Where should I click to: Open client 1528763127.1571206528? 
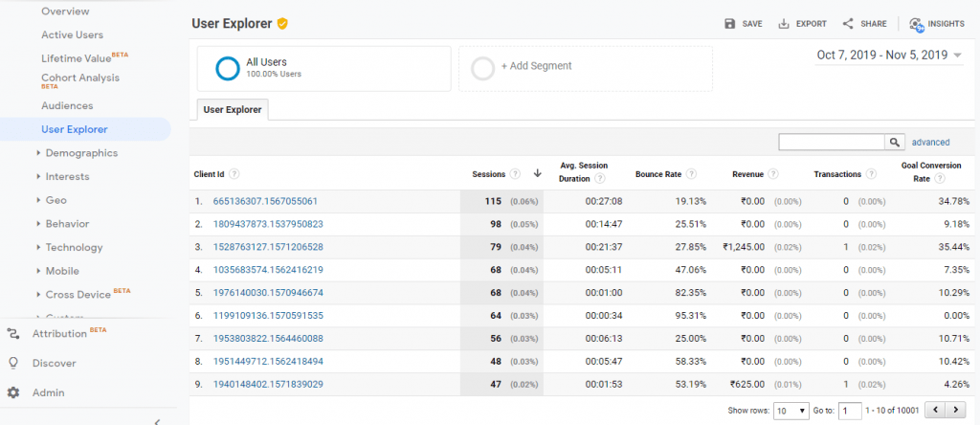click(268, 247)
